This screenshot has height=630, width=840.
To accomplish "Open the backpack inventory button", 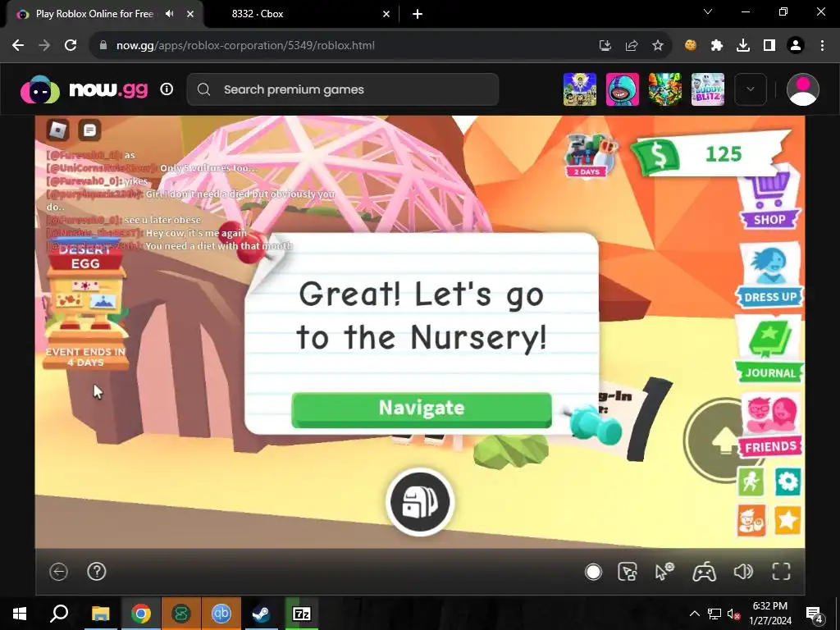I will [420, 502].
